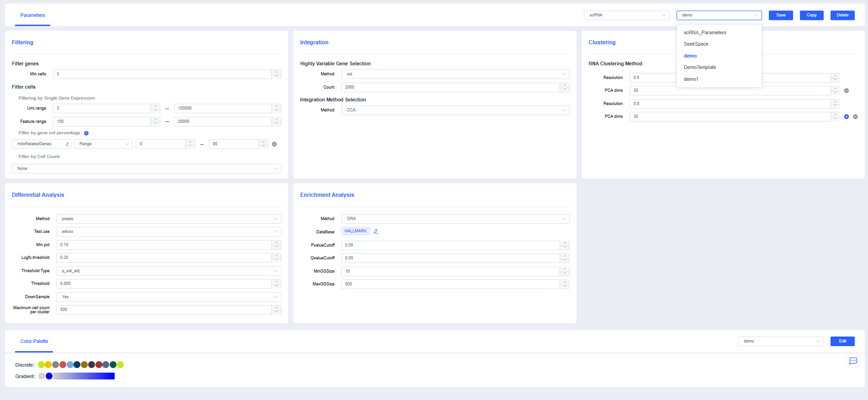This screenshot has height=400, width=868.
Task: Expand the Filter by Cell Count dropdown
Action: (x=146, y=169)
